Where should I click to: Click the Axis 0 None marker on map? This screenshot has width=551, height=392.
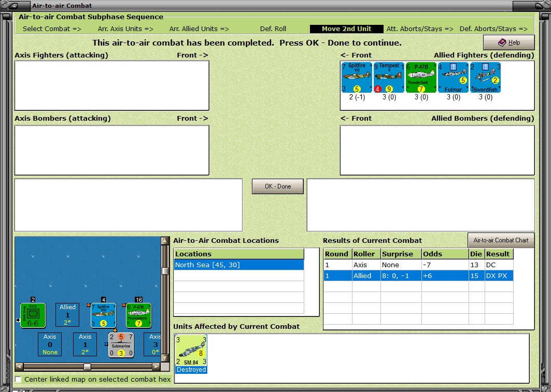coord(50,344)
